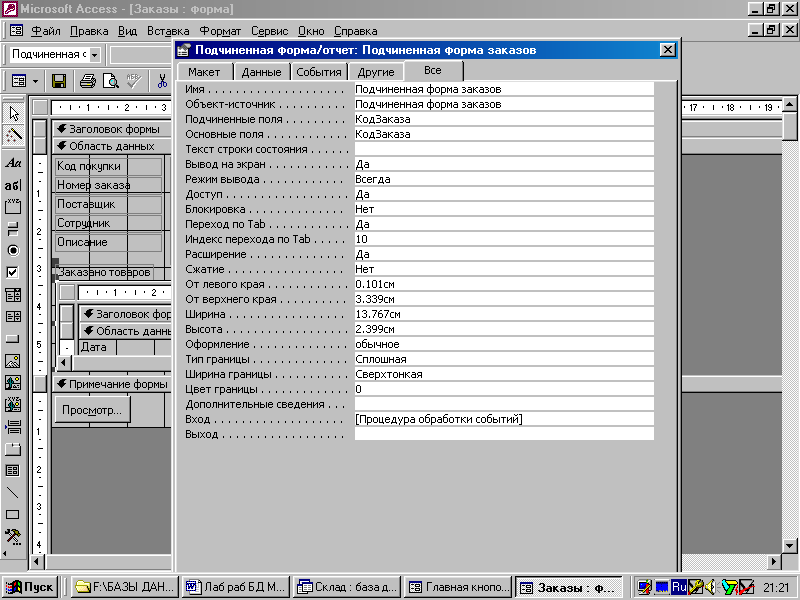The image size is (800, 600).
Task: Select the Примечание формы section bar
Action: 112,384
